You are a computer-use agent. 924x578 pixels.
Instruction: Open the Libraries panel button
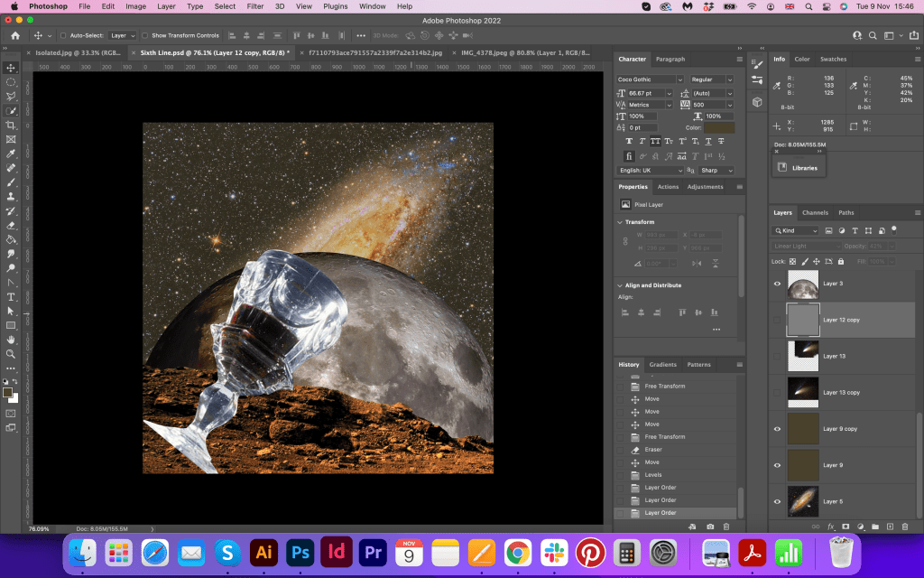click(799, 167)
